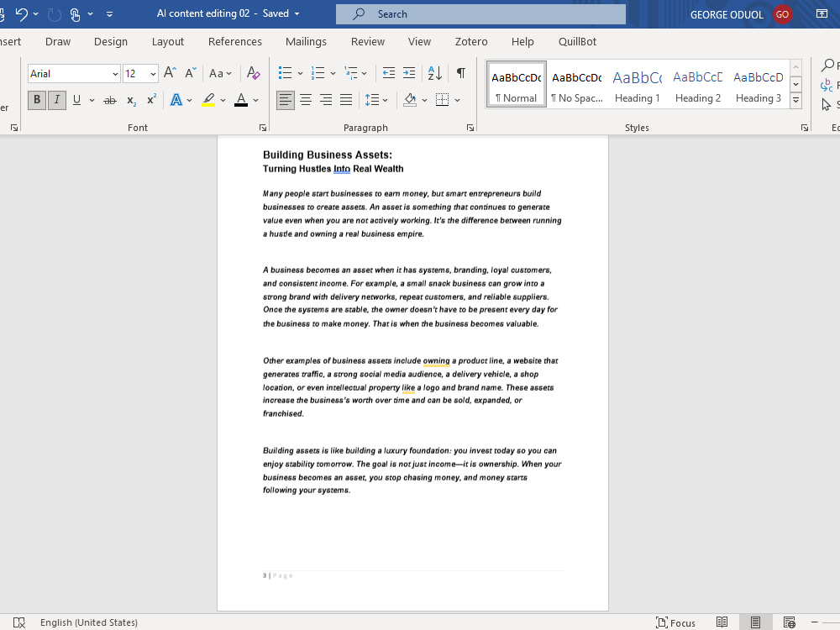Switch to Read Mode view
Viewport: 840px width, 630px height.
click(x=722, y=622)
